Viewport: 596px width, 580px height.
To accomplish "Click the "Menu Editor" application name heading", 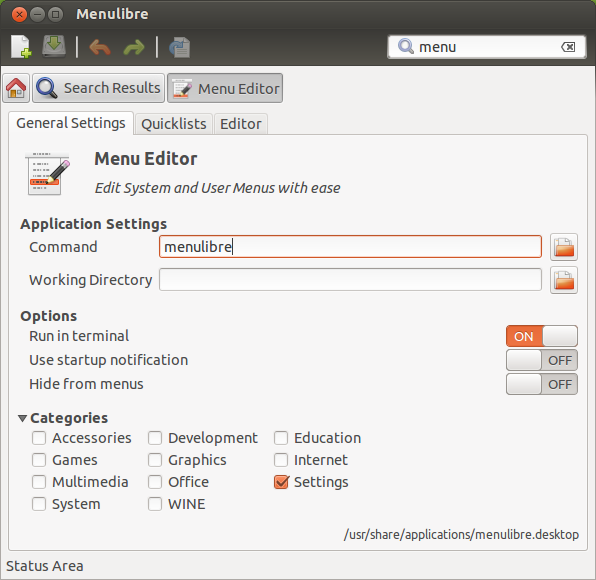I will pyautogui.click(x=146, y=159).
